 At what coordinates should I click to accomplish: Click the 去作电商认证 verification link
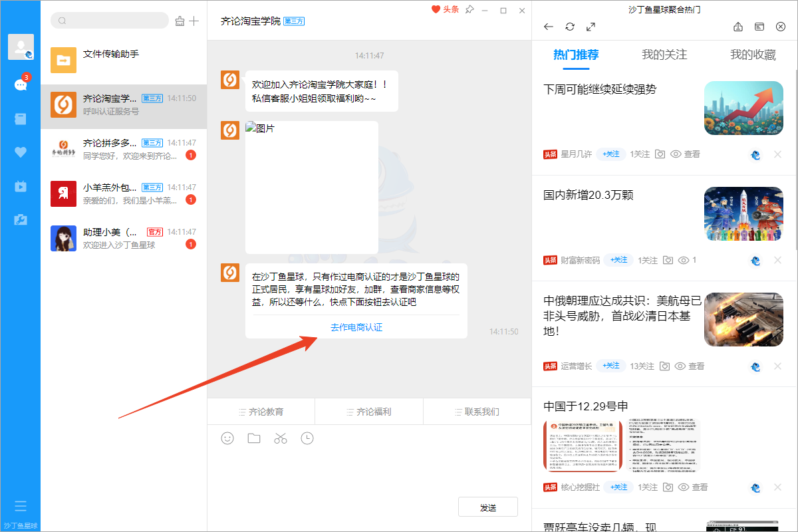(x=356, y=327)
